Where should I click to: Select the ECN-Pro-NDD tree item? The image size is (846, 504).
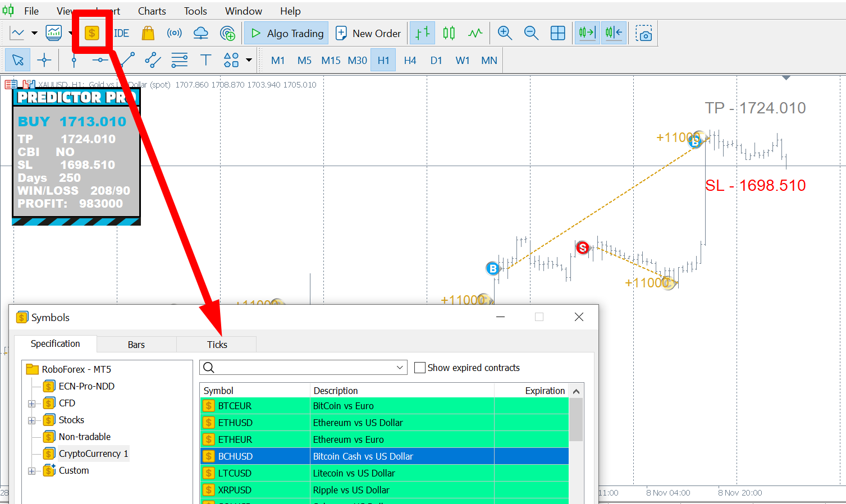click(x=86, y=386)
